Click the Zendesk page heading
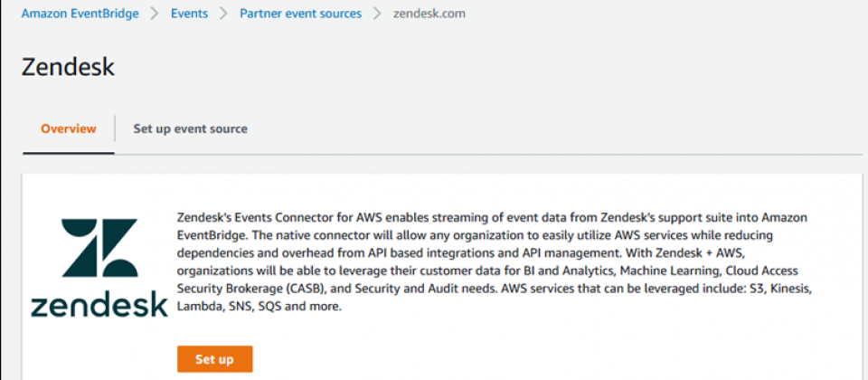The image size is (868, 380). point(68,68)
